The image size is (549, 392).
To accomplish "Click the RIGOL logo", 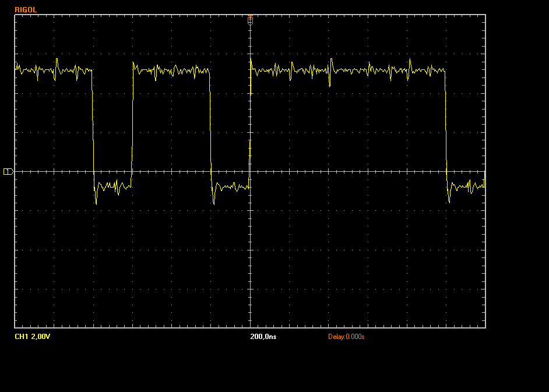I will (26, 10).
